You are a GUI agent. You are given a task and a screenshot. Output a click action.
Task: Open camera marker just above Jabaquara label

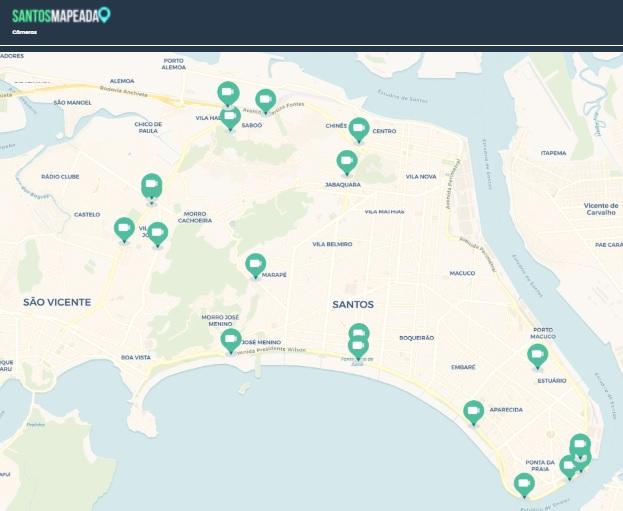coord(347,163)
